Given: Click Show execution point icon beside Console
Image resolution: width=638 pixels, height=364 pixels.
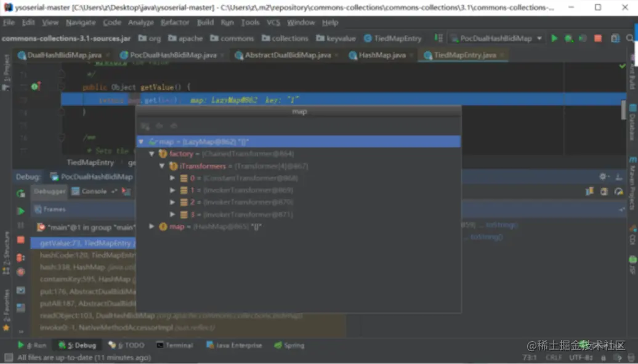Looking at the screenshot, I should click(x=126, y=192).
